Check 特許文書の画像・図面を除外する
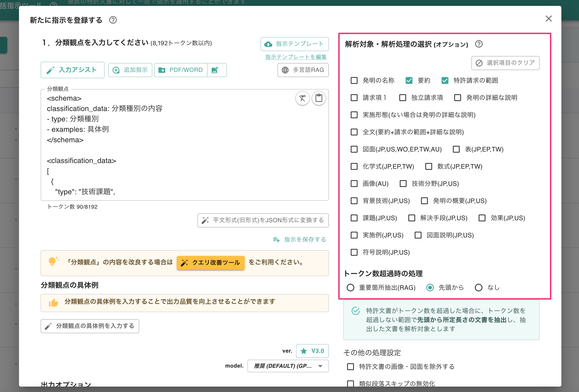 [x=350, y=367]
